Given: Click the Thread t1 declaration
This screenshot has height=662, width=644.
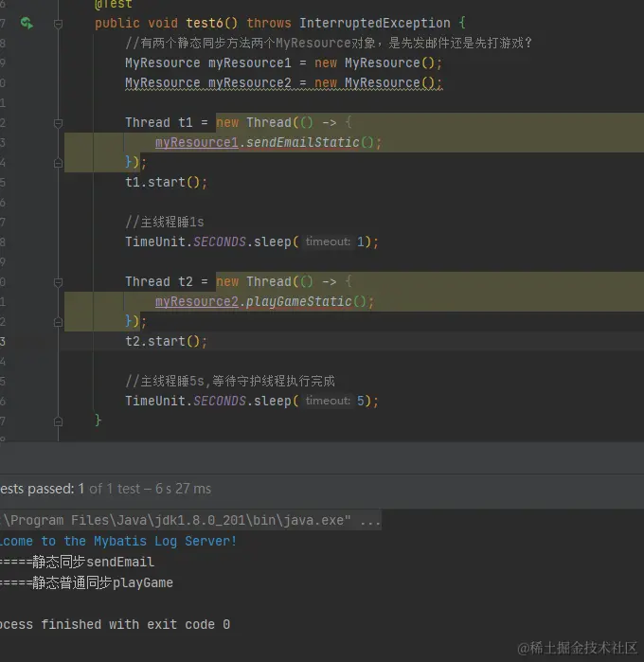Looking at the screenshot, I should coord(159,123).
